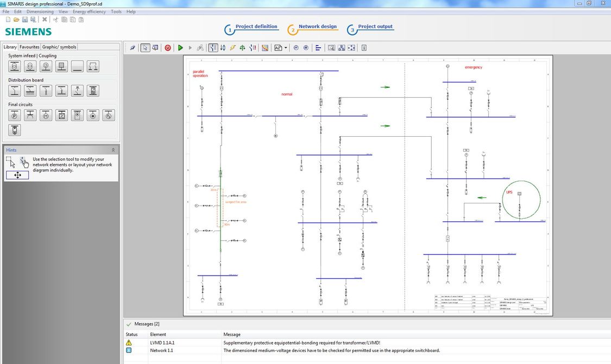Open the colored map view icon
Viewport: 611px width, 364px height.
point(265,48)
